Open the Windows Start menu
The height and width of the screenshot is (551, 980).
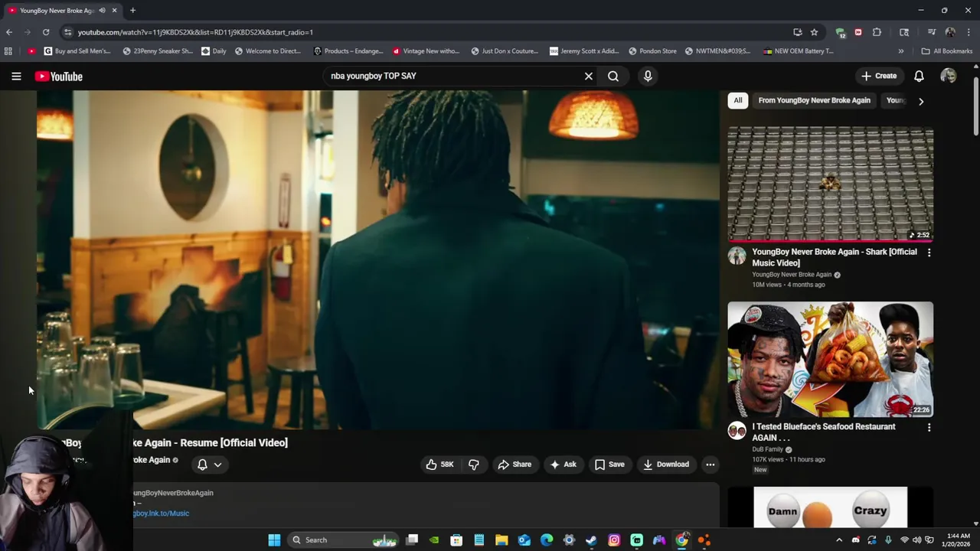(x=274, y=540)
